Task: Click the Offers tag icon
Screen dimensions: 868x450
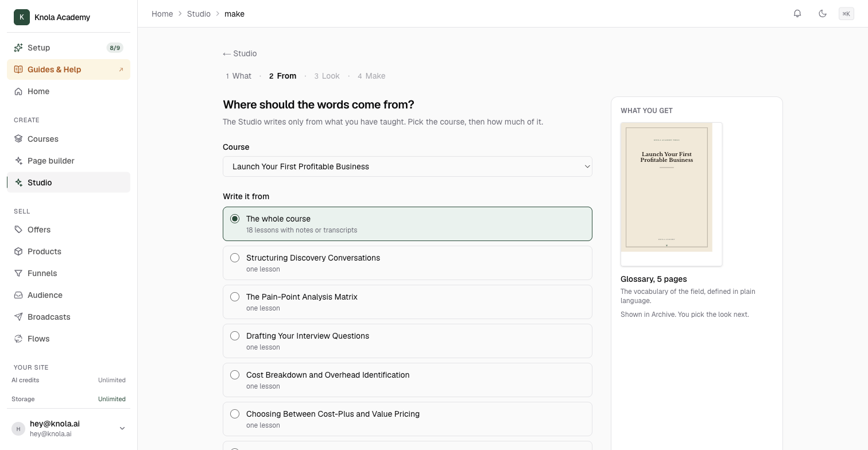Action: pos(18,230)
